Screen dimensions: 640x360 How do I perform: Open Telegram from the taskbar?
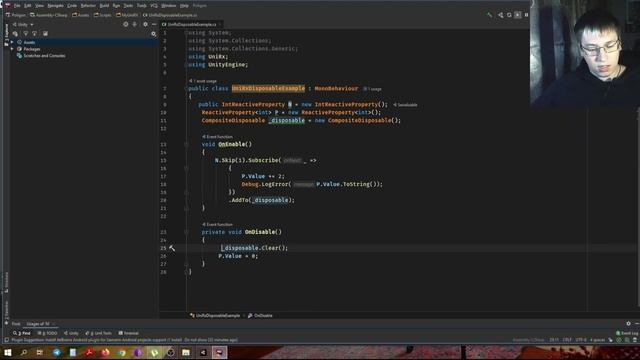57,353
